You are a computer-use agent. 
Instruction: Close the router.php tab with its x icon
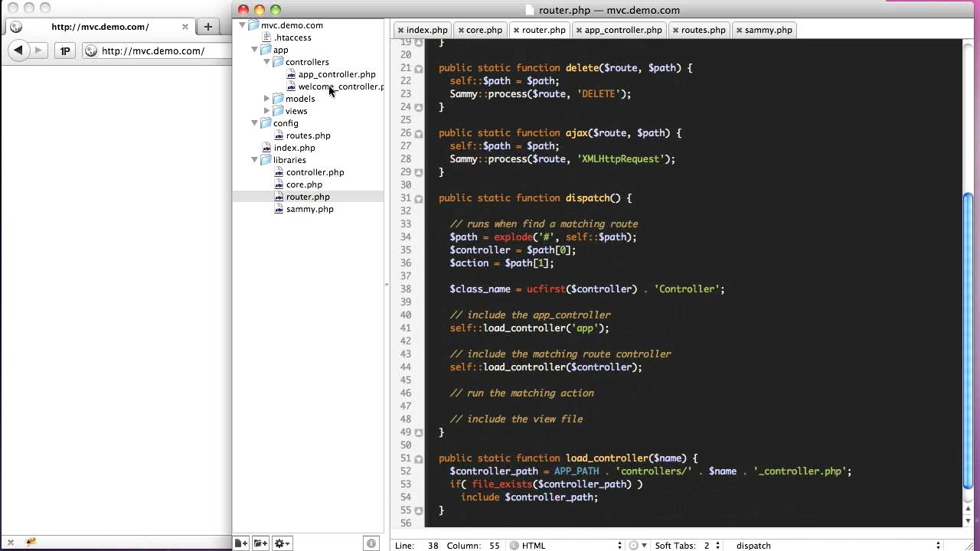(516, 30)
